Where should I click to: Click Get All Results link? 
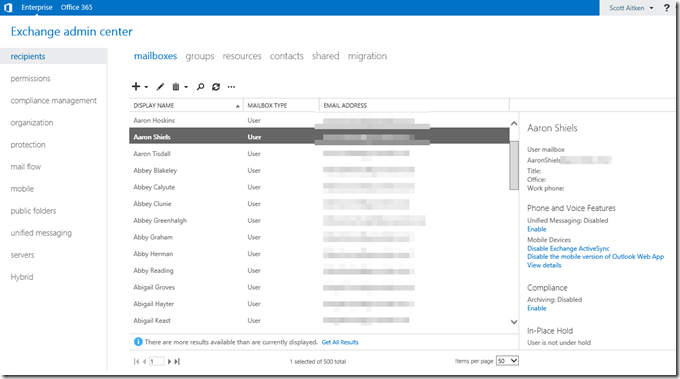[x=340, y=342]
